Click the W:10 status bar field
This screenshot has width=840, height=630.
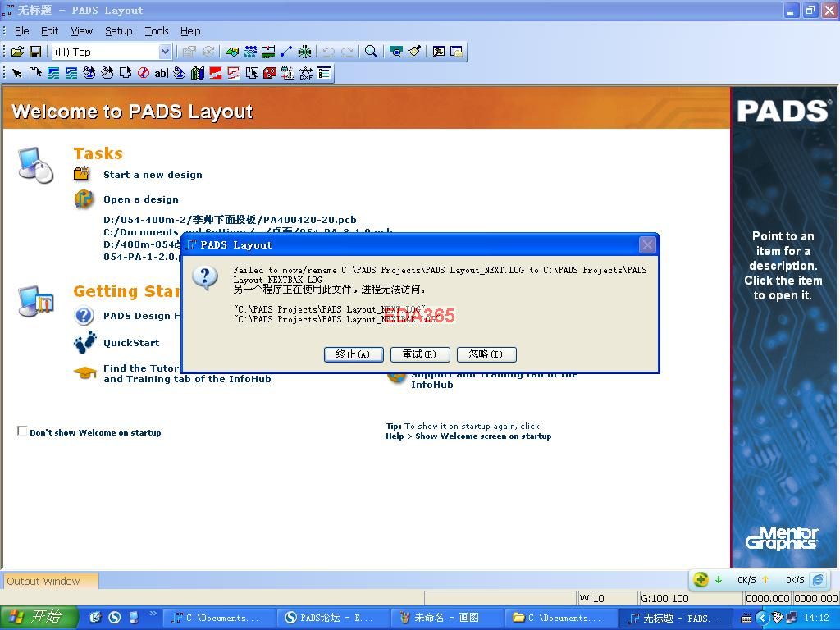pyautogui.click(x=608, y=598)
